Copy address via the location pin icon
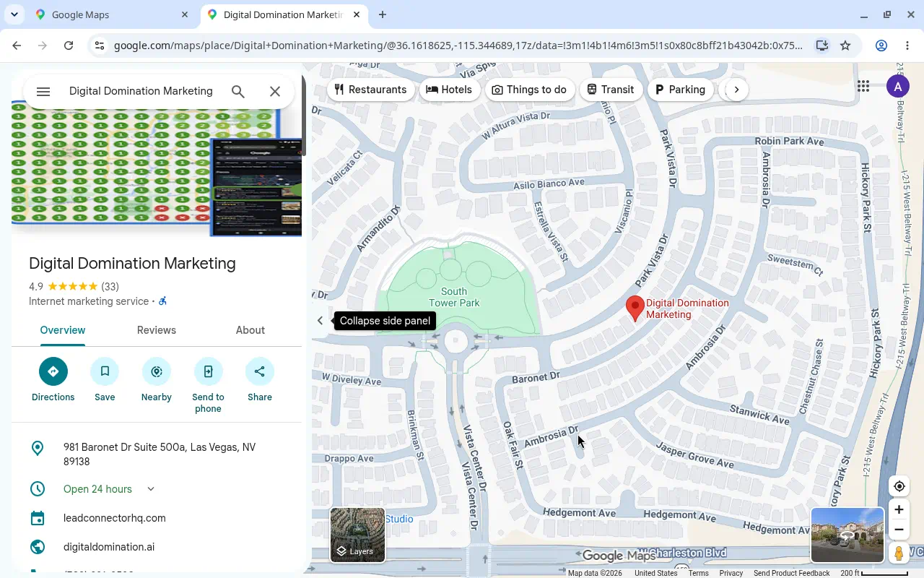924x578 pixels. 38,449
